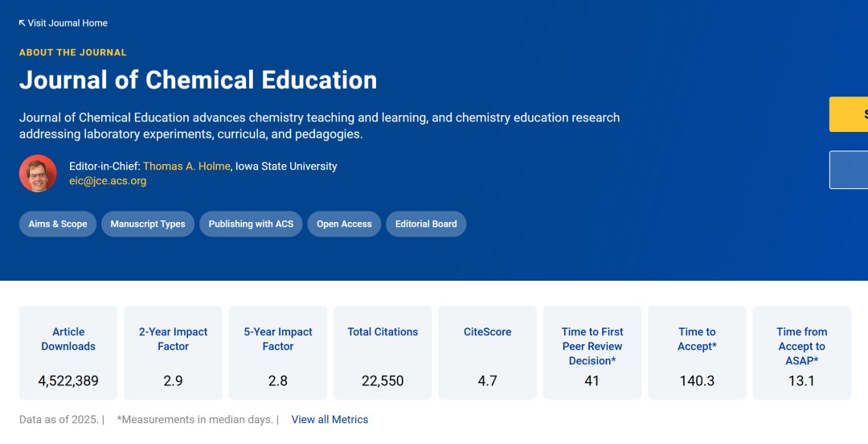
Task: View the Editorial Board
Action: point(426,224)
